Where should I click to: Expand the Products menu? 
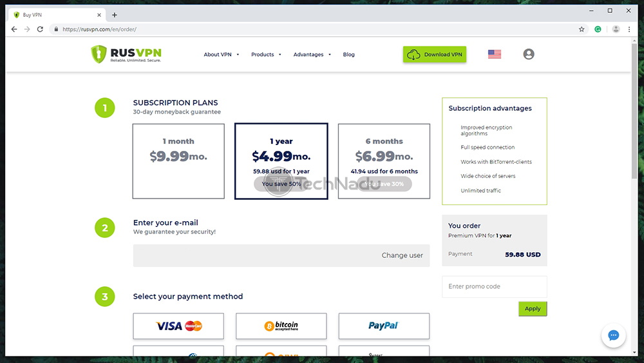(x=266, y=54)
